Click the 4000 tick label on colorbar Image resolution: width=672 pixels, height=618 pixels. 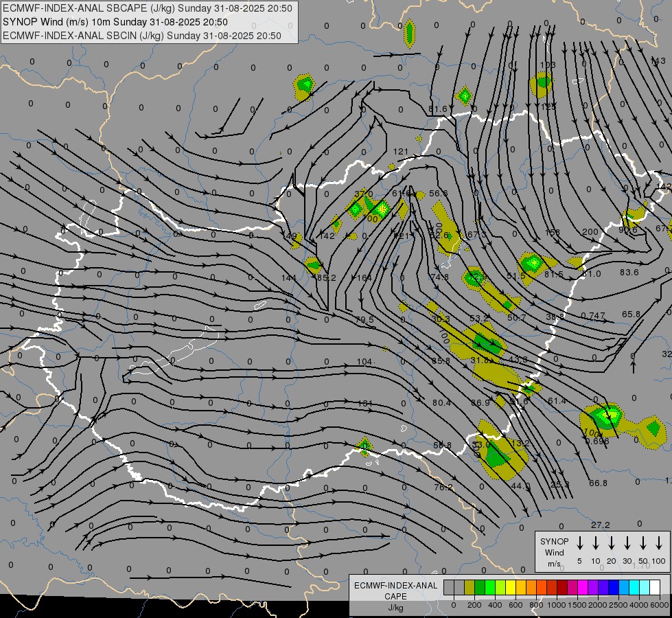click(x=638, y=605)
